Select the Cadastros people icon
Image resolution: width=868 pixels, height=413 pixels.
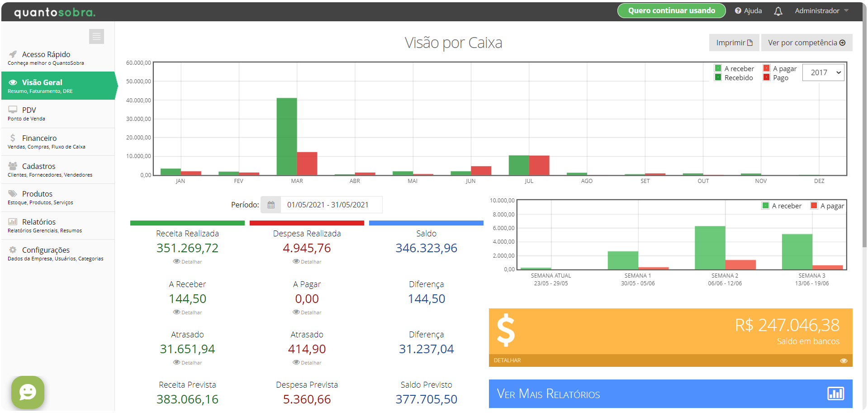tap(12, 166)
